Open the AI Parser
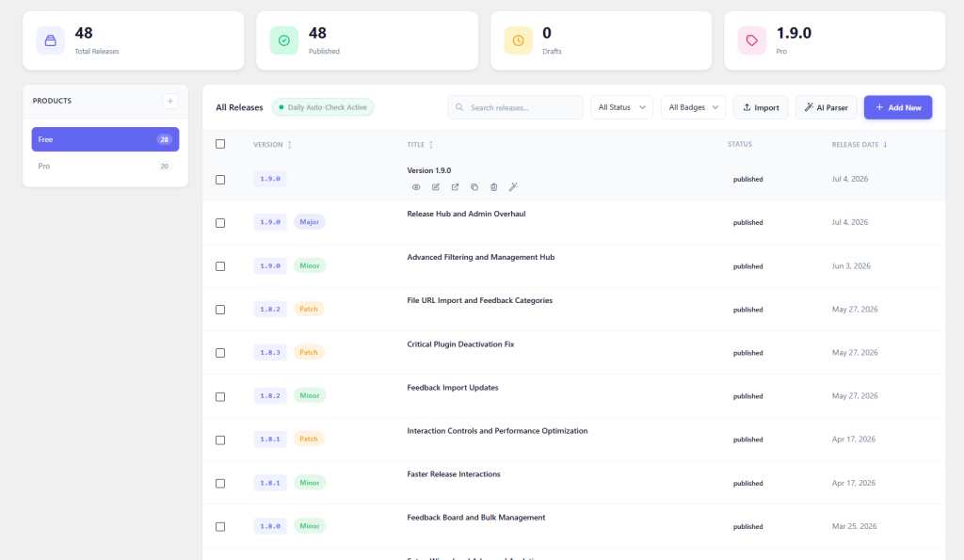 click(827, 107)
